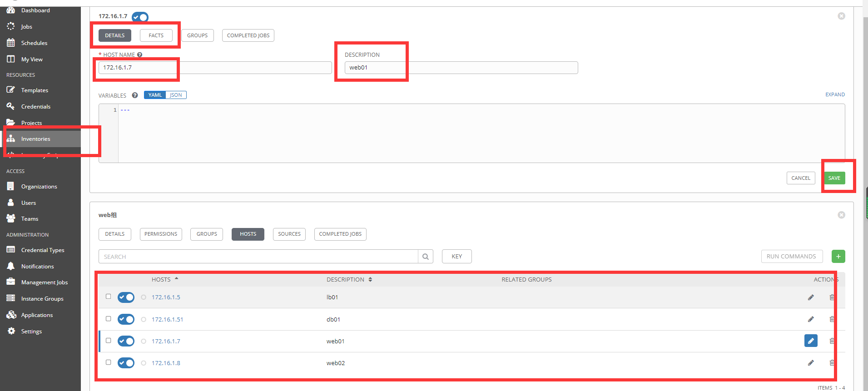Viewport: 868px width, 391px height.
Task: Switch variables format to JSON
Action: point(176,95)
